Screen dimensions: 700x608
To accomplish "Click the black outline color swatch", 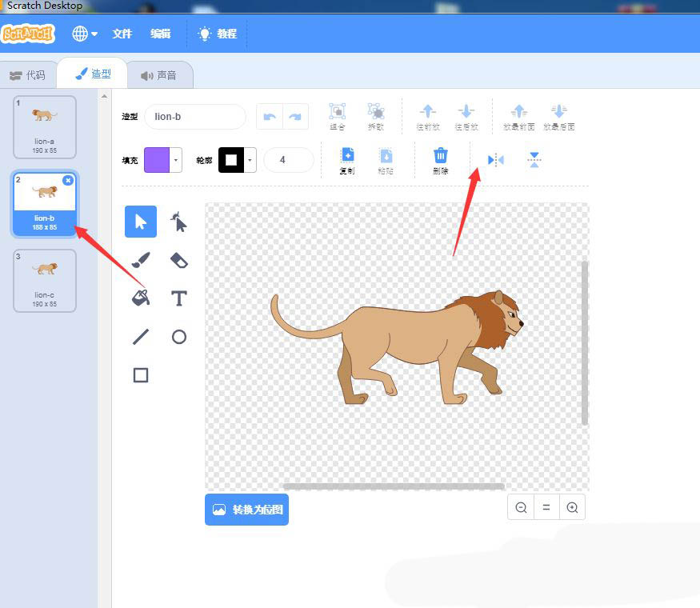I will click(x=231, y=160).
